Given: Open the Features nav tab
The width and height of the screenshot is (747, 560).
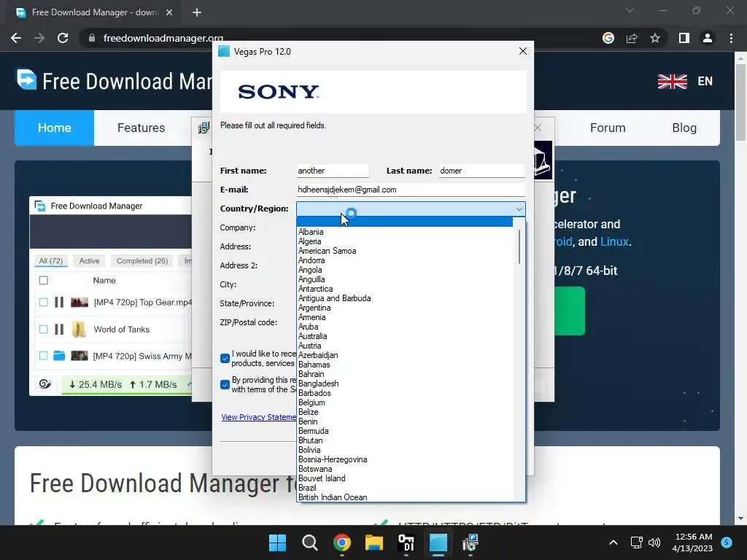Looking at the screenshot, I should 141,128.
